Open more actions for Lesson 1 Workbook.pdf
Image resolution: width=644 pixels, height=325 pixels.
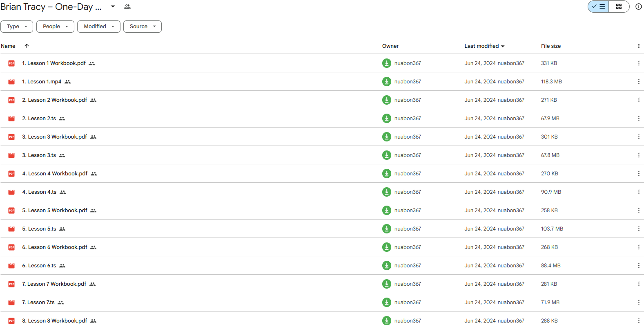point(639,63)
